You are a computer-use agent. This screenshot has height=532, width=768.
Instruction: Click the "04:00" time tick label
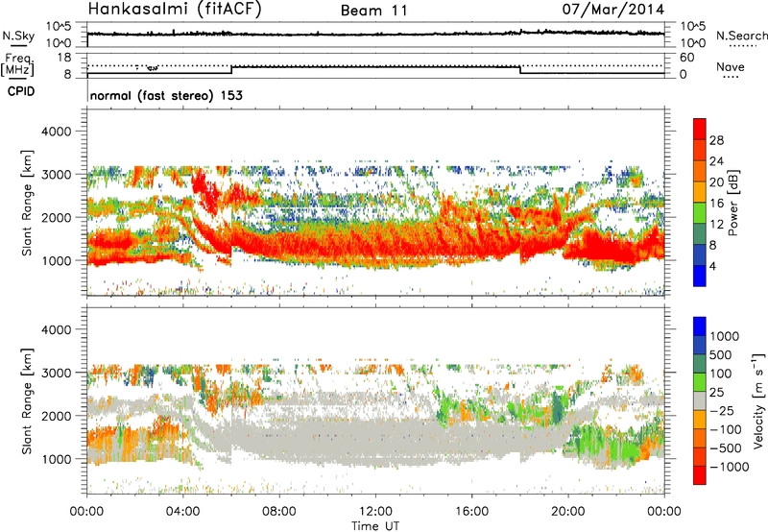[x=182, y=512]
